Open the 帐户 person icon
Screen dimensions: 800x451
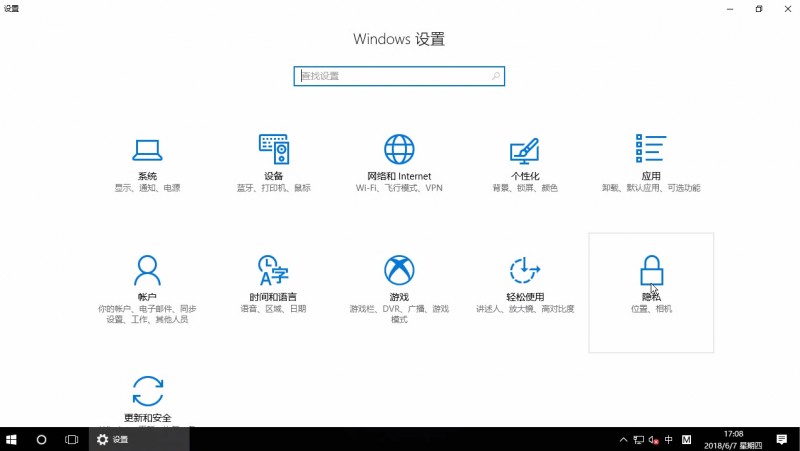click(x=147, y=270)
